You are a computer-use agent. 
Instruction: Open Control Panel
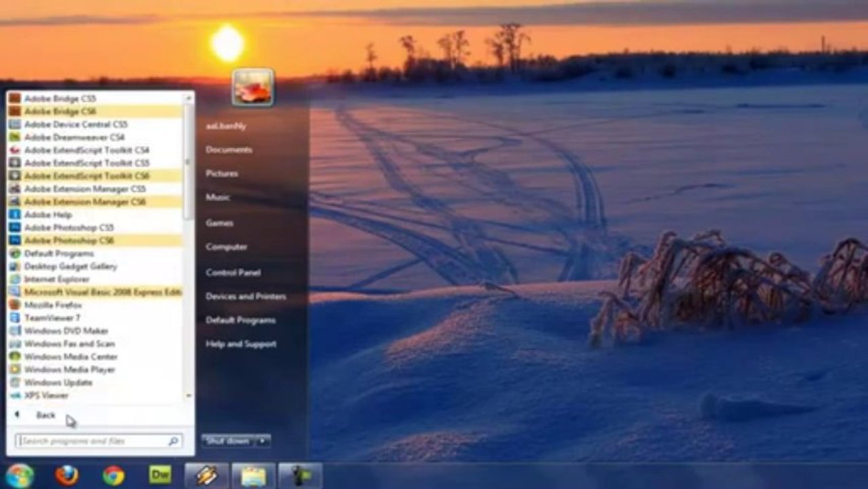[233, 272]
